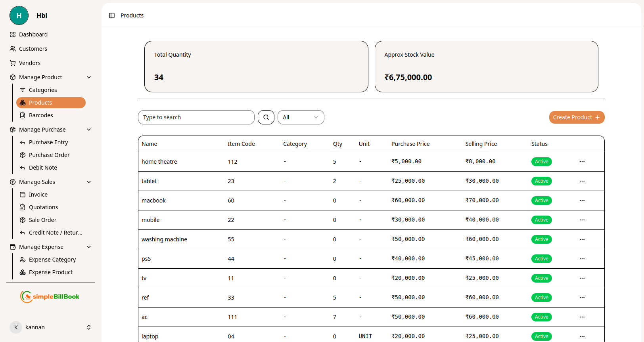This screenshot has width=644, height=342.
Task: Go to Barcodes in sidebar
Action: pyautogui.click(x=41, y=115)
